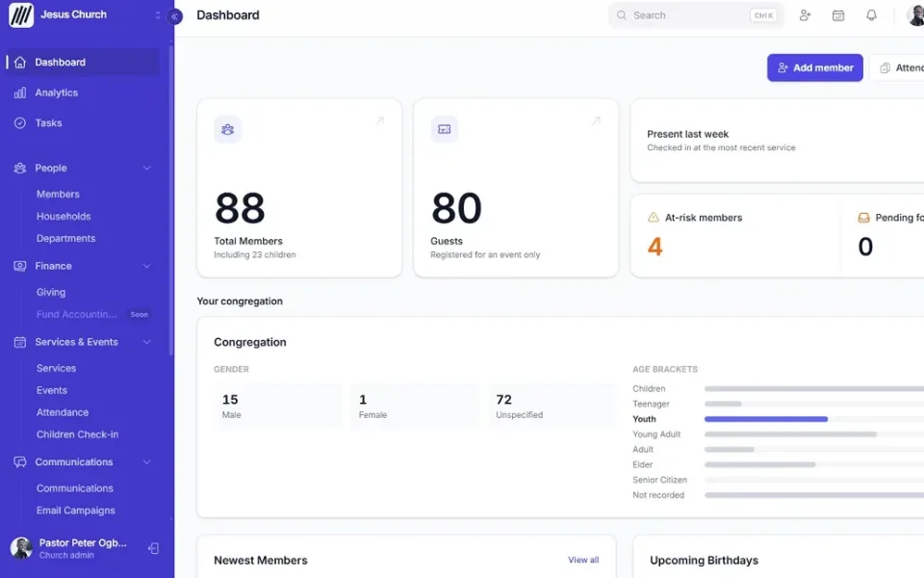
Task: Click the Analytics bar chart icon
Action: click(x=20, y=92)
